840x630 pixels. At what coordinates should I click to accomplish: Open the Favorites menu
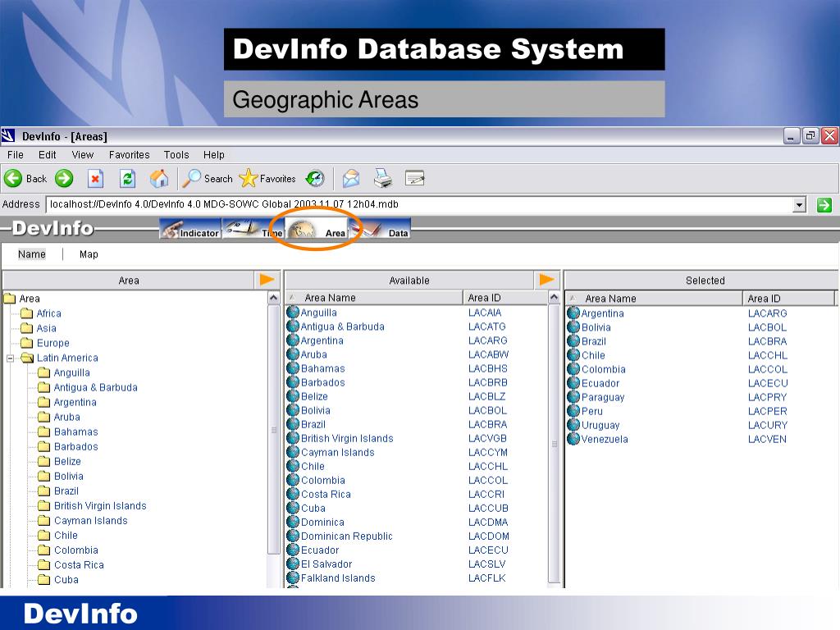[129, 155]
